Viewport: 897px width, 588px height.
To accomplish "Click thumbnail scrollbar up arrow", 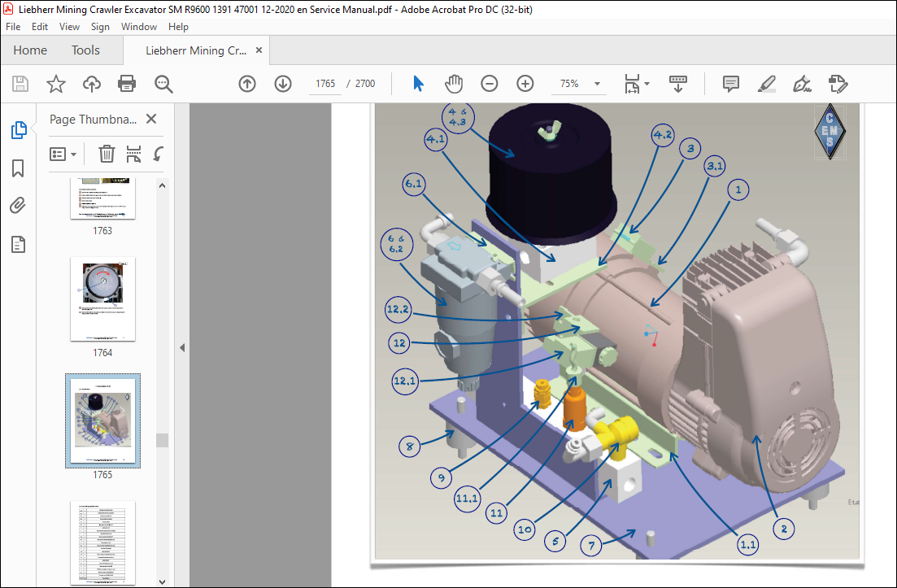I will (162, 185).
